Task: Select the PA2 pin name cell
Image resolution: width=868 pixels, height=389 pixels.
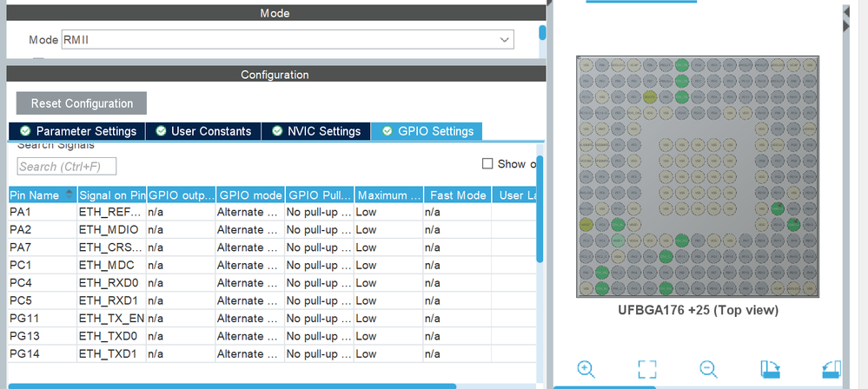Action: [43, 229]
